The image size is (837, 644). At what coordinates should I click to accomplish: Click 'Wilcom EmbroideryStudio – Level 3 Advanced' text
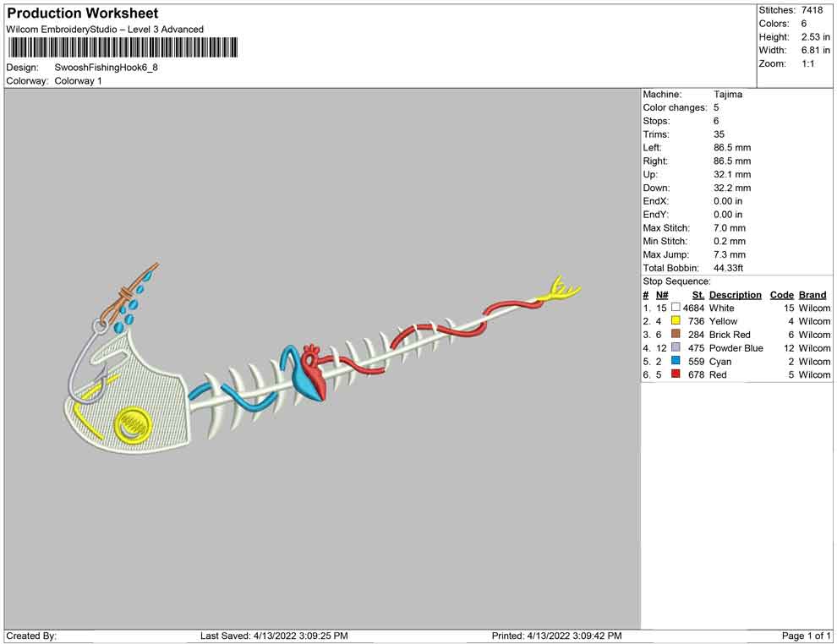click(x=105, y=30)
